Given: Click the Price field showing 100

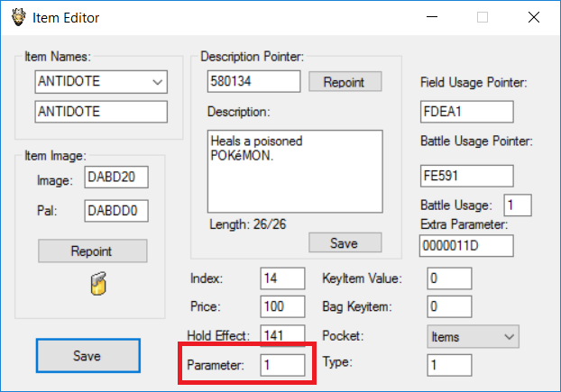Looking at the screenshot, I should pos(282,306).
